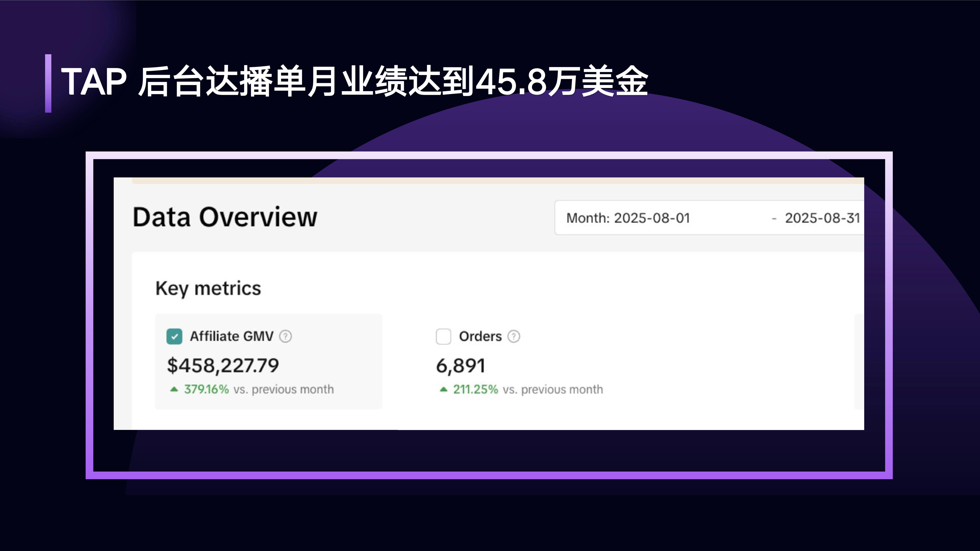Open help icon next to Orders

click(514, 336)
